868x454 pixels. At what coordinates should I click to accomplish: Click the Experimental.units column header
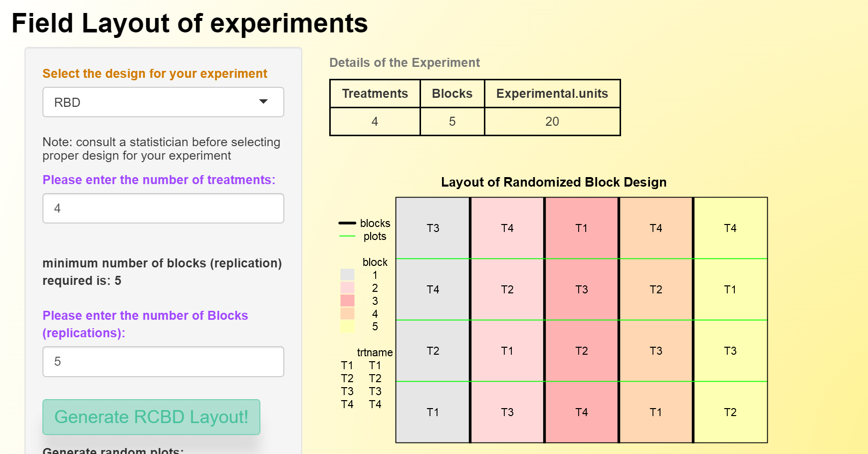(x=552, y=94)
